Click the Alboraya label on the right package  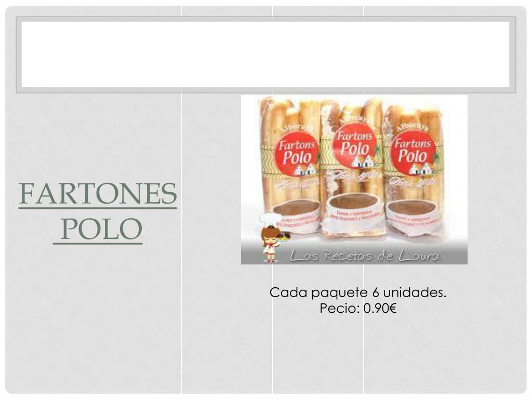(x=413, y=128)
